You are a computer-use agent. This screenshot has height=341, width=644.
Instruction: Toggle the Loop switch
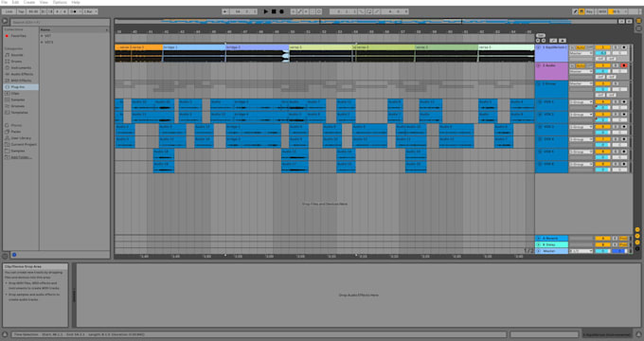(369, 11)
